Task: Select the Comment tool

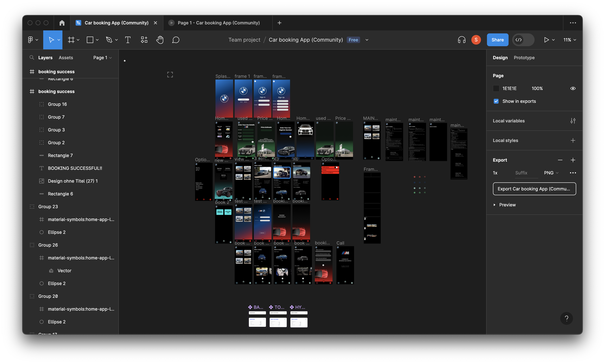Action: tap(176, 40)
